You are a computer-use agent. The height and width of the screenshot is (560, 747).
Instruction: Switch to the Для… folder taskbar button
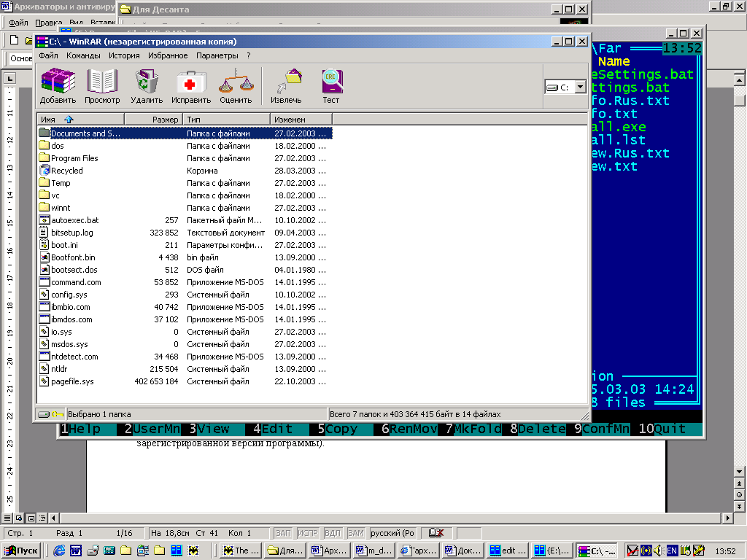[x=285, y=551]
